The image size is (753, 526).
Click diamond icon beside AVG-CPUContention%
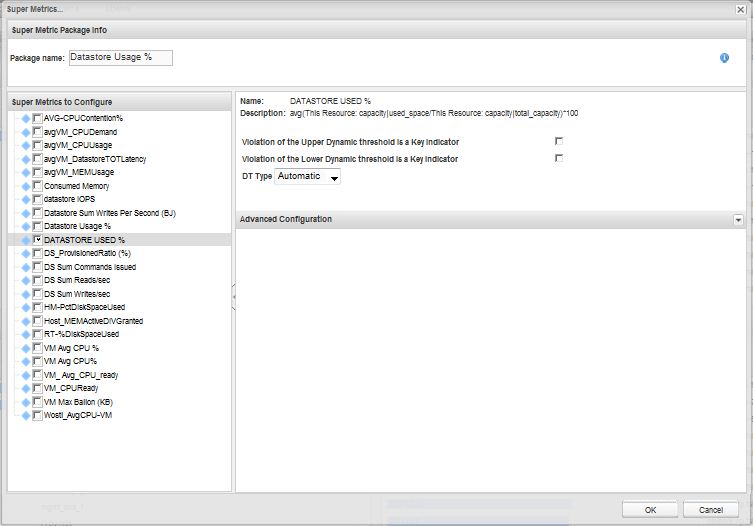pyautogui.click(x=26, y=118)
